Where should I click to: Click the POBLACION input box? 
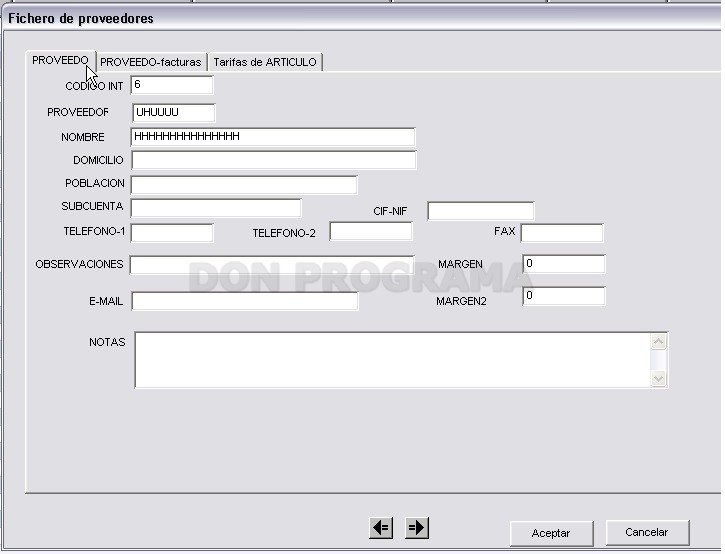tap(244, 185)
